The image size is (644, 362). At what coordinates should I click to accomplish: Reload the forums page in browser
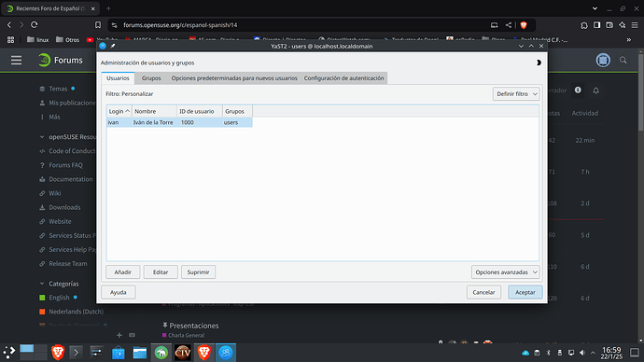(35, 25)
